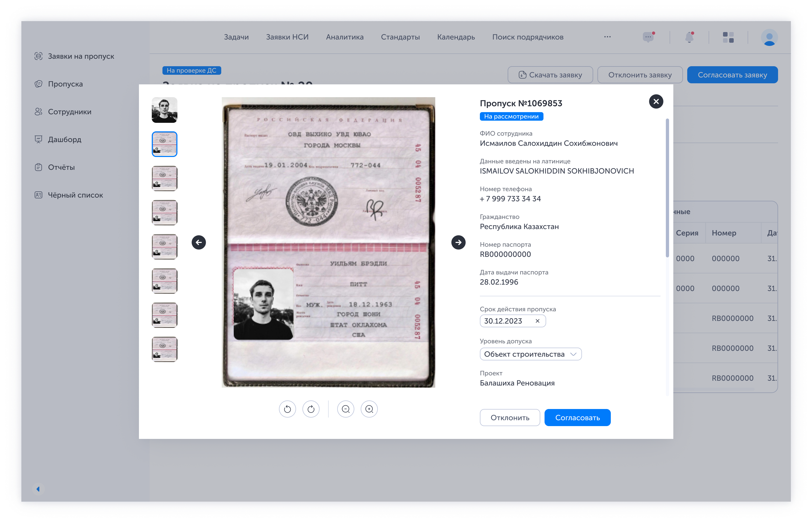This screenshot has width=812, height=523.
Task: Click the 'Отклонить' button in dialog
Action: (510, 418)
